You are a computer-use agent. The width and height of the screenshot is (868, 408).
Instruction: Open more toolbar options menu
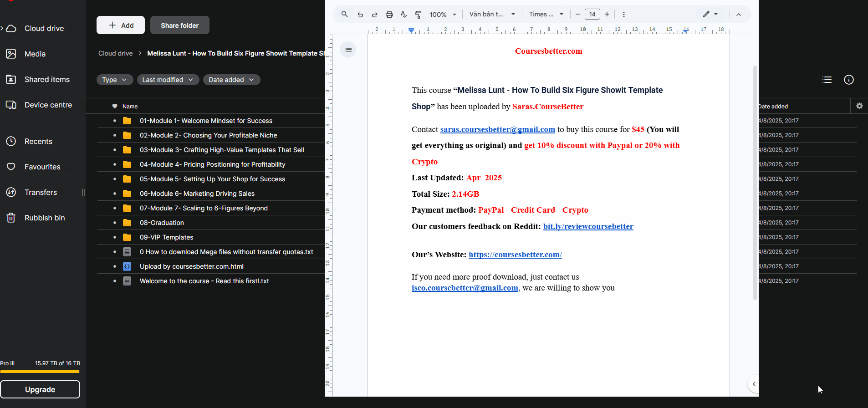coord(624,15)
